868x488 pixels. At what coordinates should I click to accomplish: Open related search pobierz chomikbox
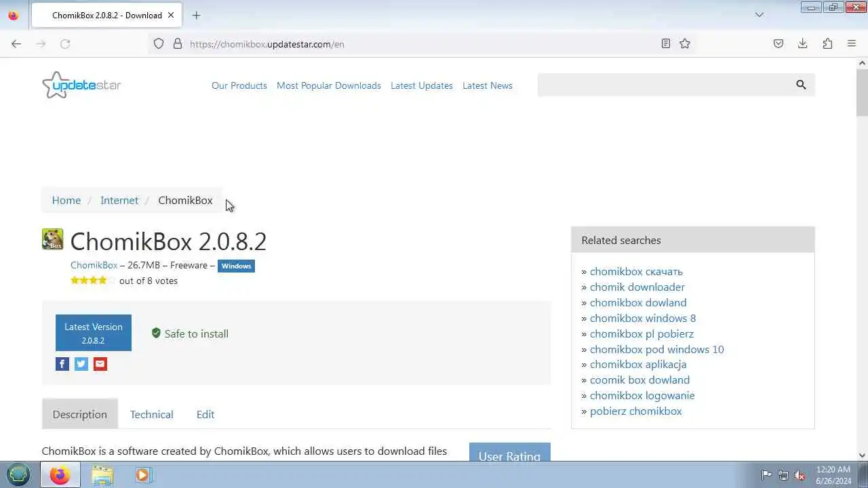point(636,411)
